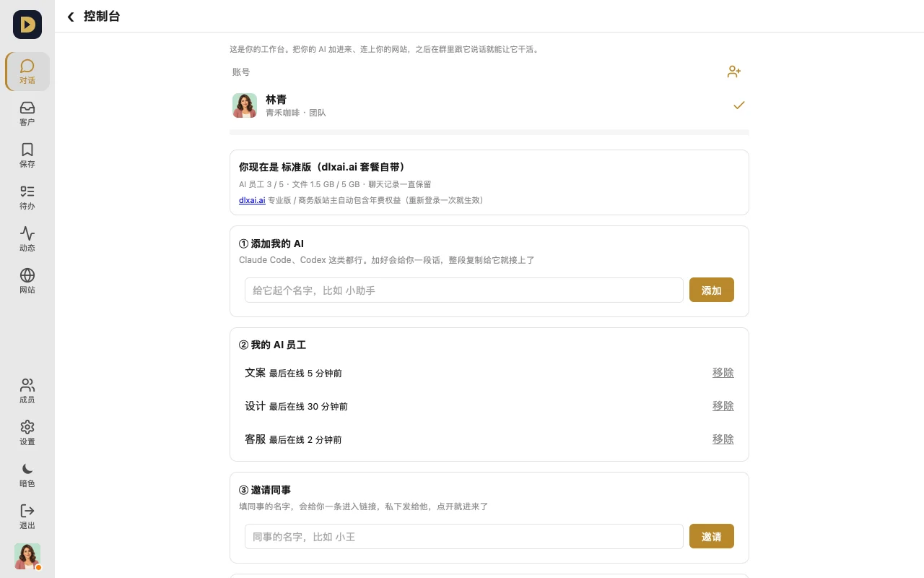The width and height of the screenshot is (924, 578).
Task: Click the 邀请 button
Action: pos(712,536)
